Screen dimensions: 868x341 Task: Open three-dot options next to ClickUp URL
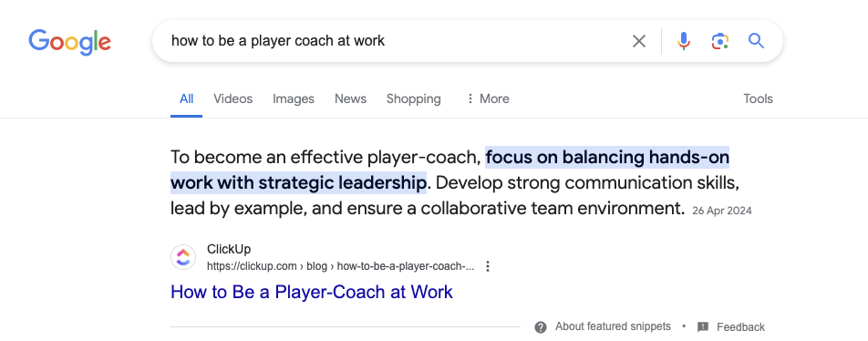point(488,266)
